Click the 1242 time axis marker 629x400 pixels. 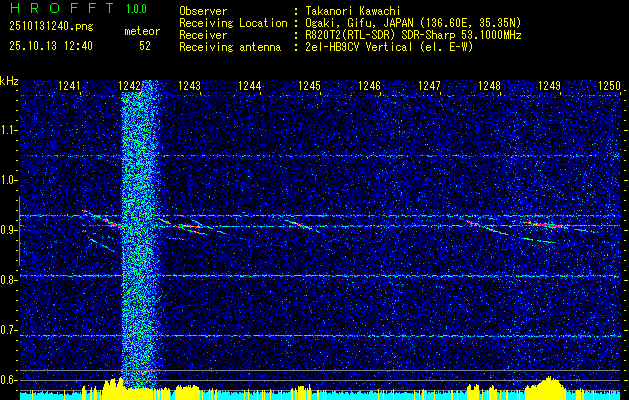pos(130,85)
